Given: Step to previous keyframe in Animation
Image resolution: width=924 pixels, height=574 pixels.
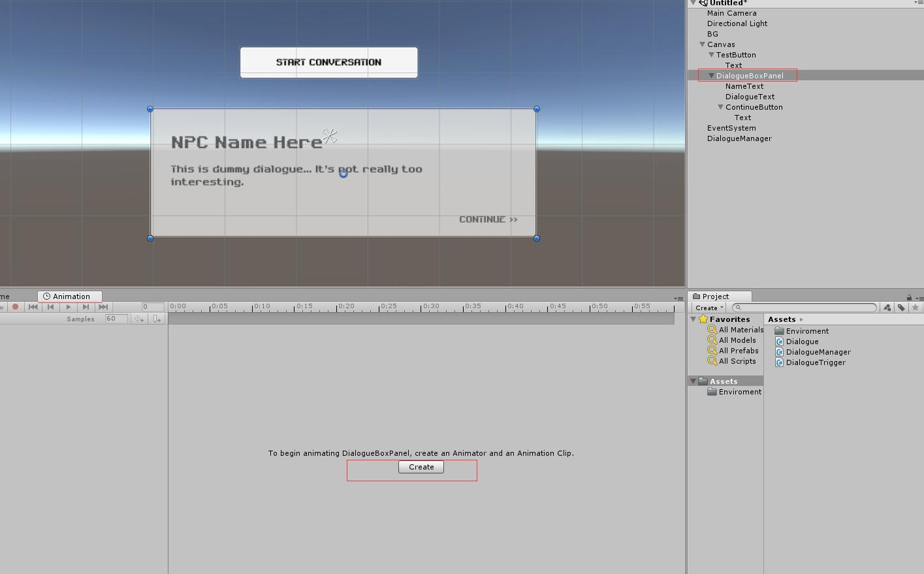Looking at the screenshot, I should tap(50, 307).
